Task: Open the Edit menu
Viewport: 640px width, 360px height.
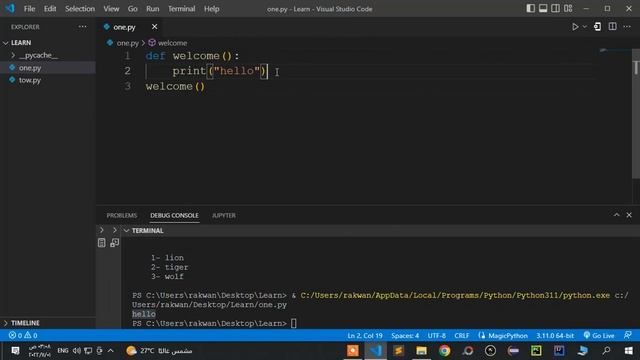Action: click(50, 9)
